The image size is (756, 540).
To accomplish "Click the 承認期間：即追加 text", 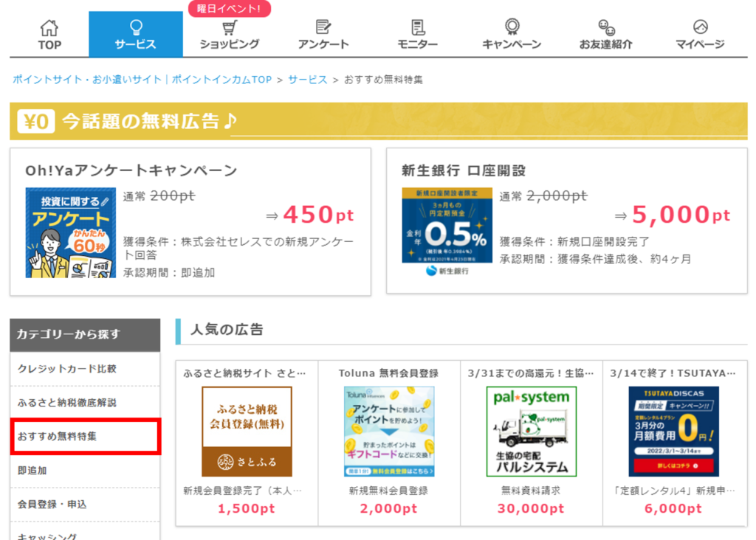I will tap(169, 273).
